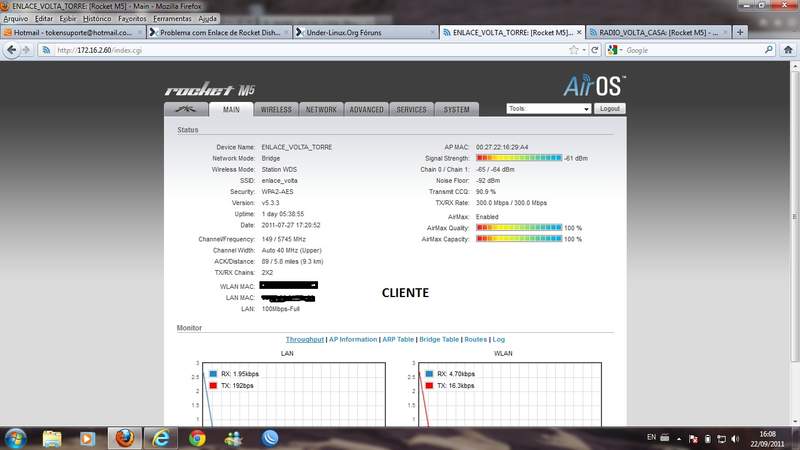Click the Rocket M5 logo
800x450 pixels.
(210, 89)
